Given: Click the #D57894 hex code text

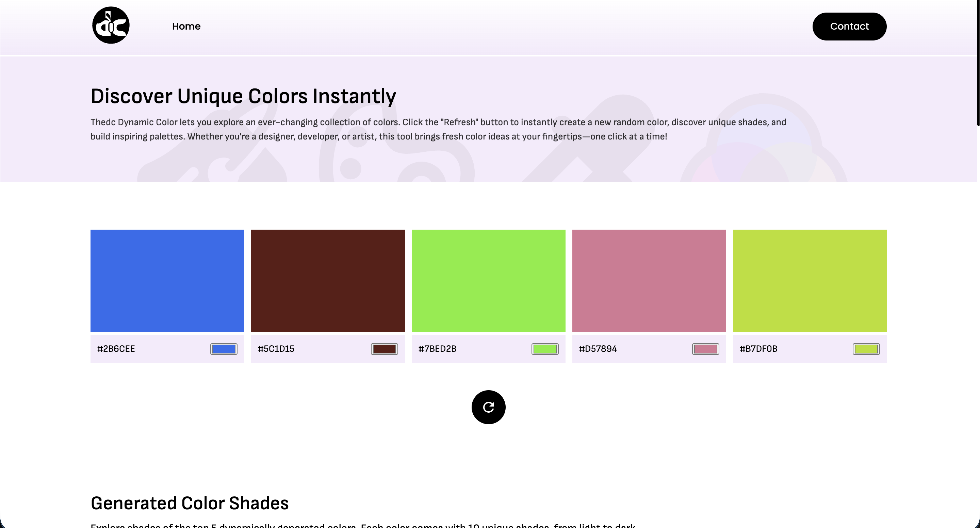Looking at the screenshot, I should (598, 349).
